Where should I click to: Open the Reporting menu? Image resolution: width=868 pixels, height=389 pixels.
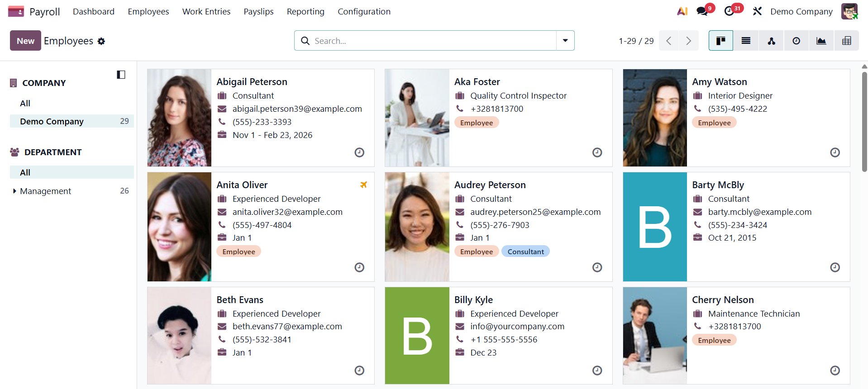(x=305, y=11)
